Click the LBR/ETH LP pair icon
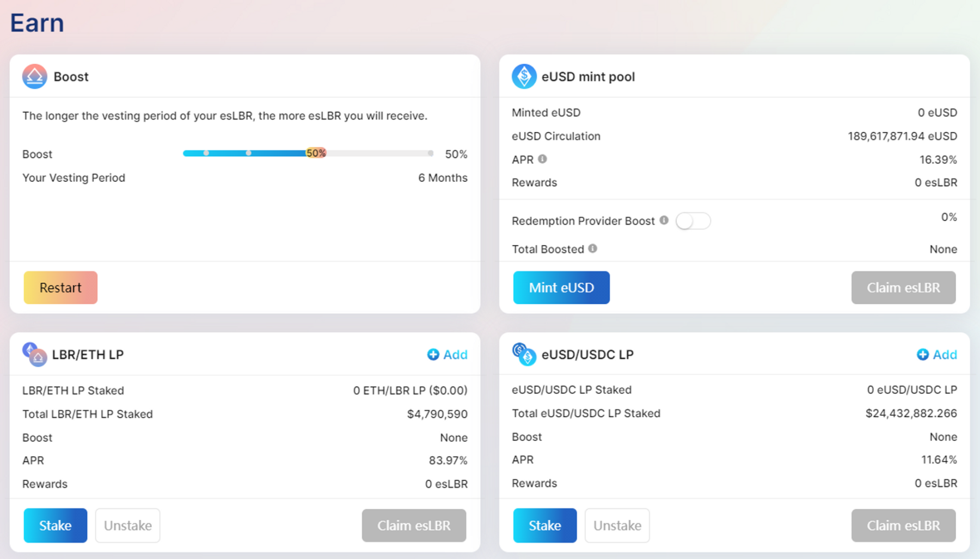Viewport: 980px width, 559px height. 34,354
